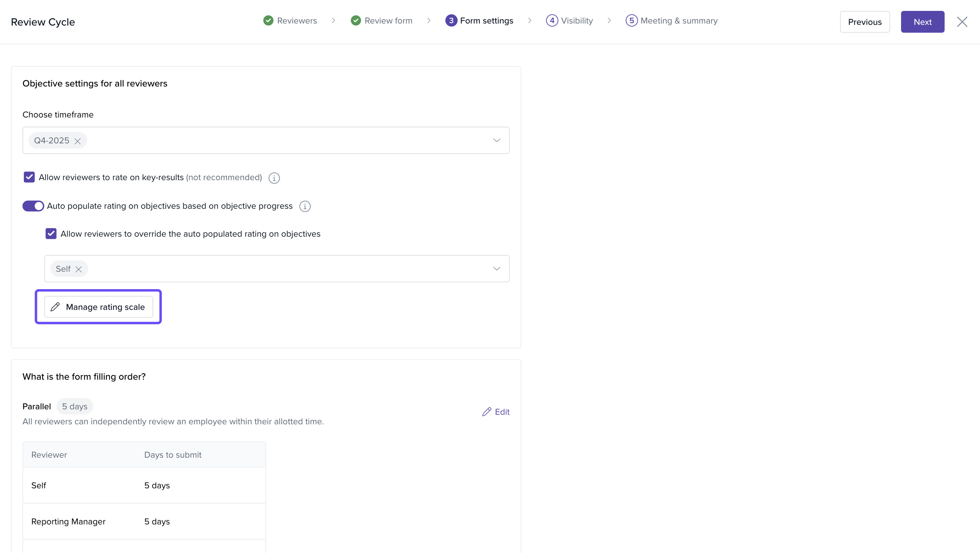Expand the Choose timeframe dropdown arrow

(x=496, y=140)
